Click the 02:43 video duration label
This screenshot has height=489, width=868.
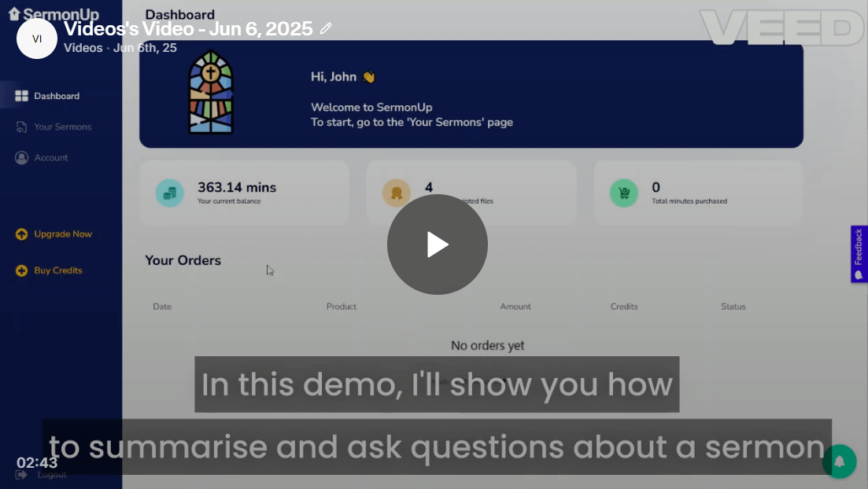[x=37, y=462]
